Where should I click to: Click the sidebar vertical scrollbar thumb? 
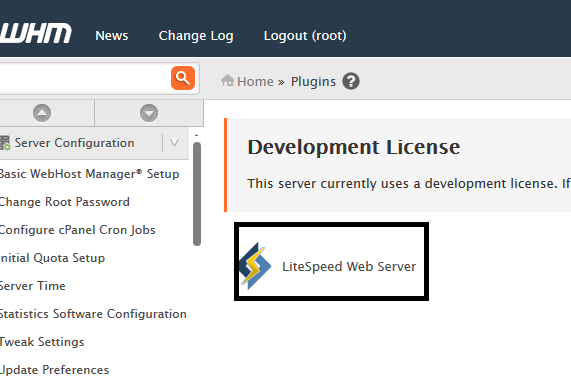197,194
